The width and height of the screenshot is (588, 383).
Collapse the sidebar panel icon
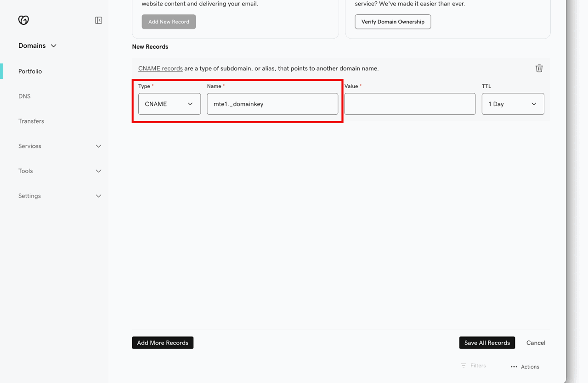(98, 20)
